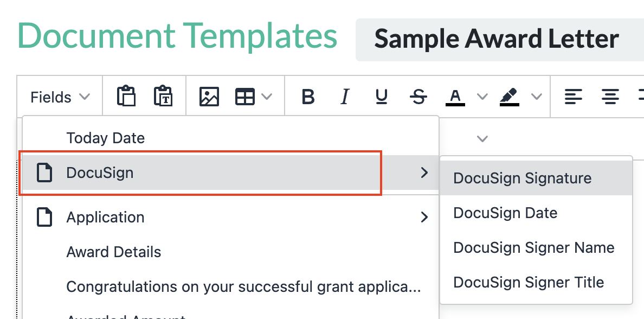Image resolution: width=644 pixels, height=319 pixels.
Task: Open the Table options chevron
Action: (x=267, y=96)
